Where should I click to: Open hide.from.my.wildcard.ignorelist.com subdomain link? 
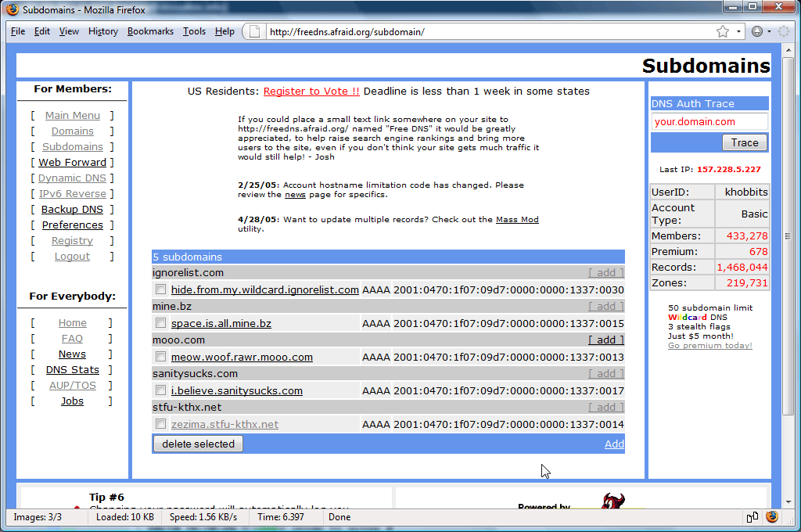(264, 289)
